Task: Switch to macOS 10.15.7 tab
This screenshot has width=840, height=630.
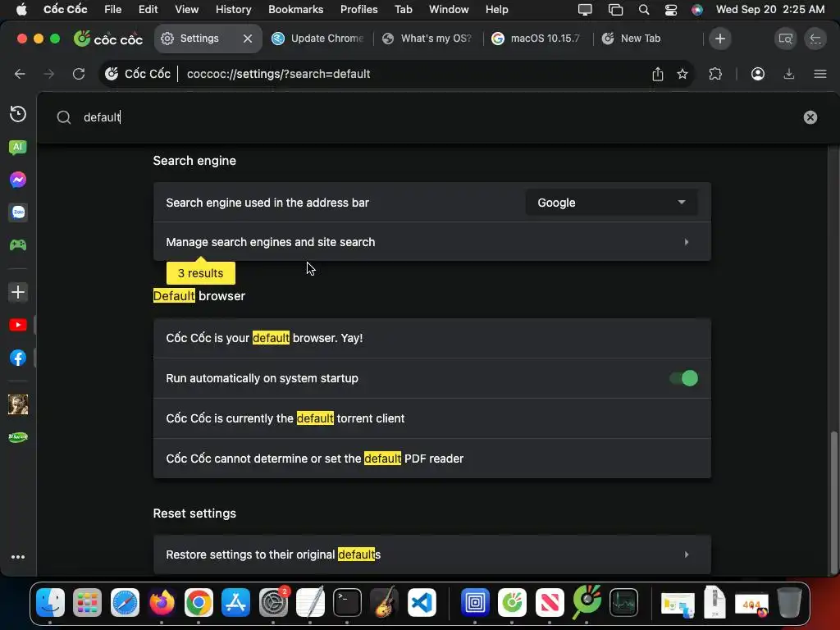Action: pyautogui.click(x=537, y=39)
